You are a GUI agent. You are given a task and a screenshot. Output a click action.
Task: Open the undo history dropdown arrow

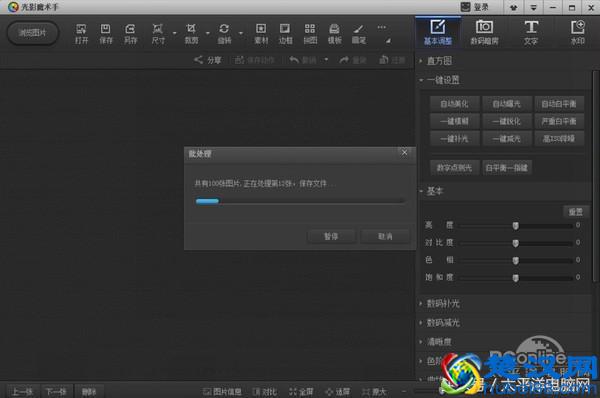click(326, 60)
